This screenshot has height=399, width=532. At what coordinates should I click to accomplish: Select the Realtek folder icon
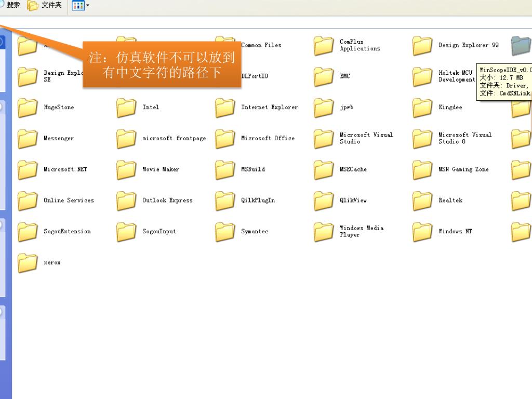pyautogui.click(x=422, y=201)
